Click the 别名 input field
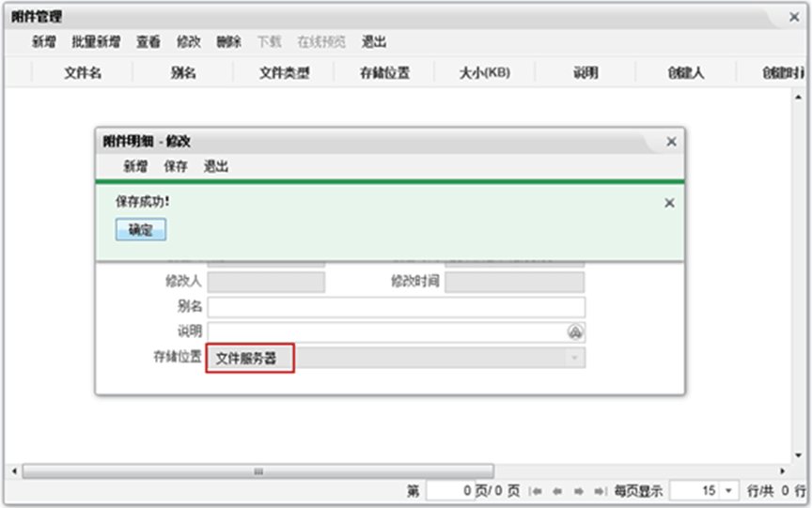 (397, 307)
